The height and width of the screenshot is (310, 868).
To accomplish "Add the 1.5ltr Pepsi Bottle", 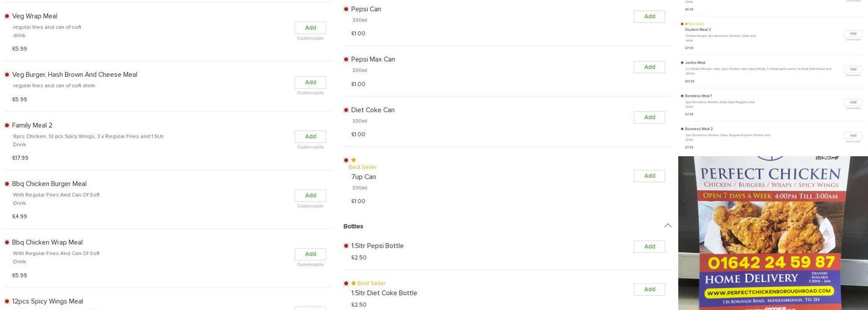I will coord(649,247).
